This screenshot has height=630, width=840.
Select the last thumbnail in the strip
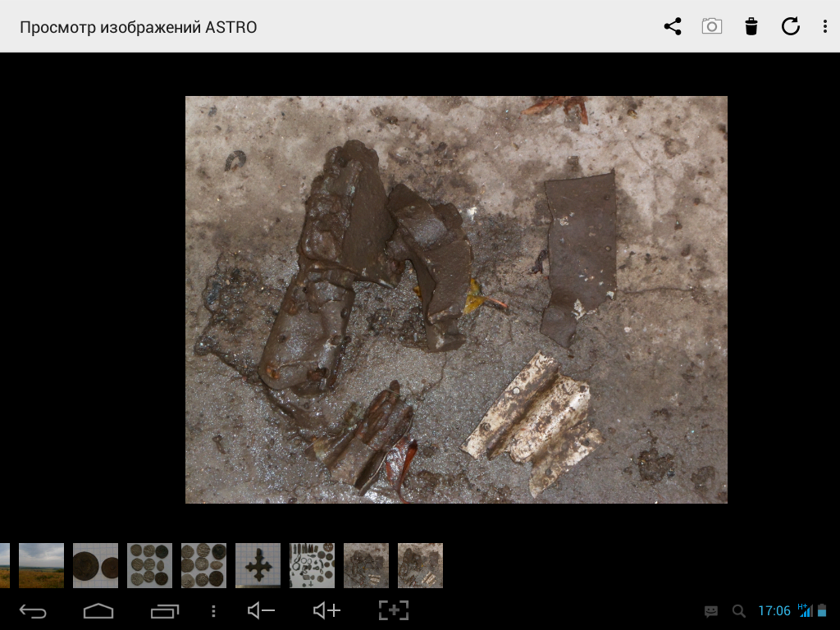pyautogui.click(x=420, y=566)
